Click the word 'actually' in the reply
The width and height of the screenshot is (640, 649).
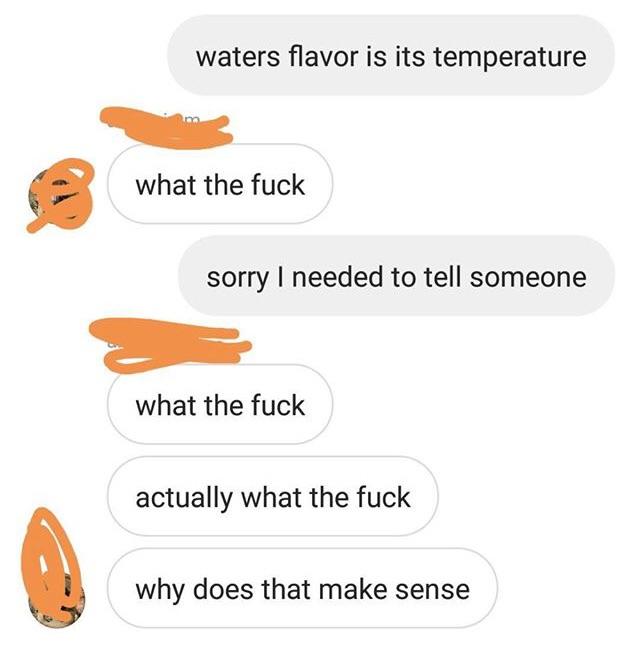(184, 499)
